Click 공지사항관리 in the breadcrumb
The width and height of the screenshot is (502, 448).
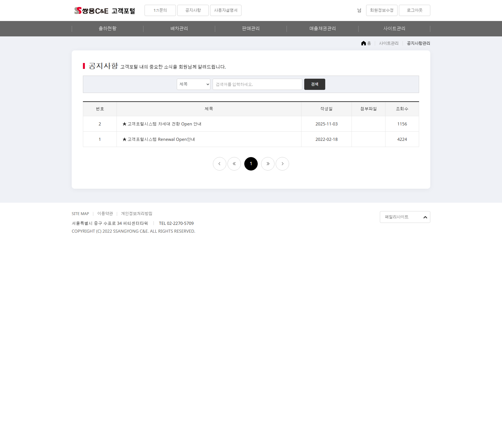419,43
